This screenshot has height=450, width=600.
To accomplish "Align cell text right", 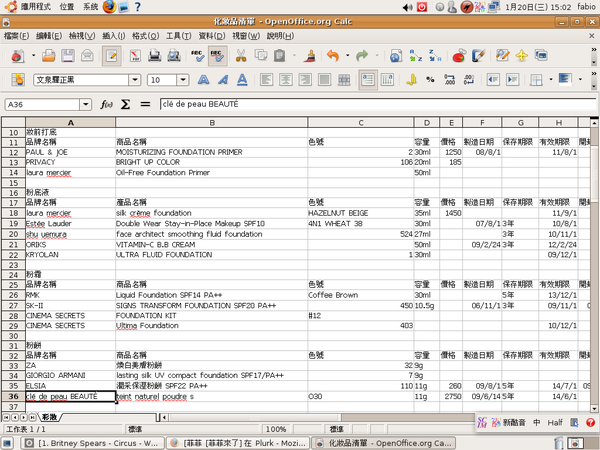I will click(305, 80).
